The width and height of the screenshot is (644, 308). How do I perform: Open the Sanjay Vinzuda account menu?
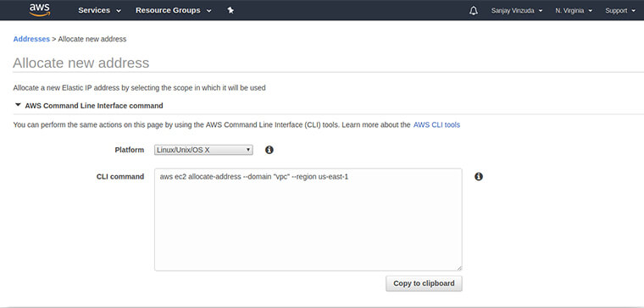click(x=517, y=11)
